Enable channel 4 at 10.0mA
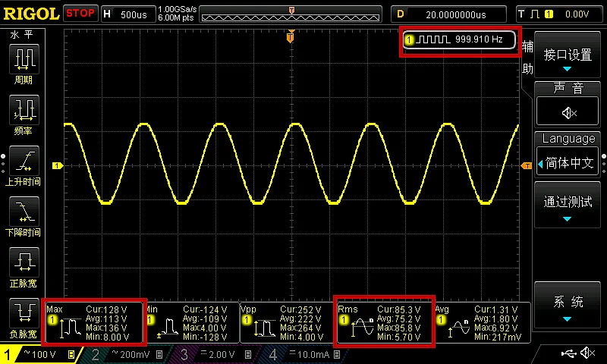This screenshot has height=364, width=607. coord(306,354)
